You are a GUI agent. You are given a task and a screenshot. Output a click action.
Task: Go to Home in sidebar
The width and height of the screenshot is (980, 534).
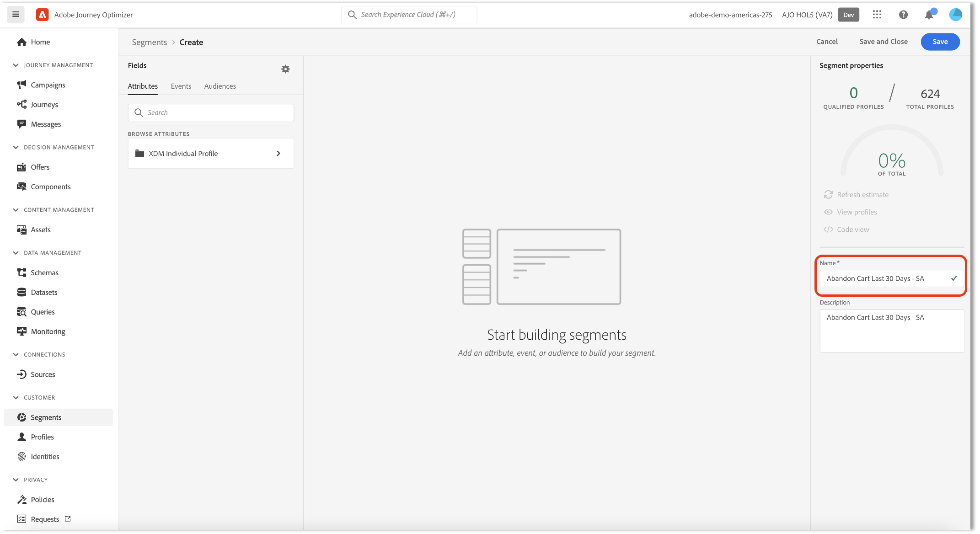point(33,42)
